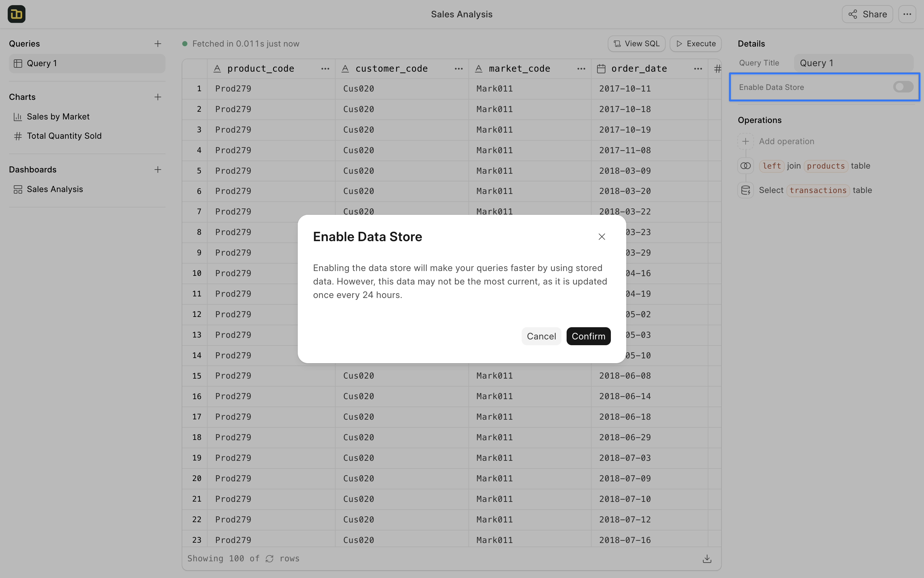
Task: Select the Select transactions table operation
Action: tap(815, 190)
